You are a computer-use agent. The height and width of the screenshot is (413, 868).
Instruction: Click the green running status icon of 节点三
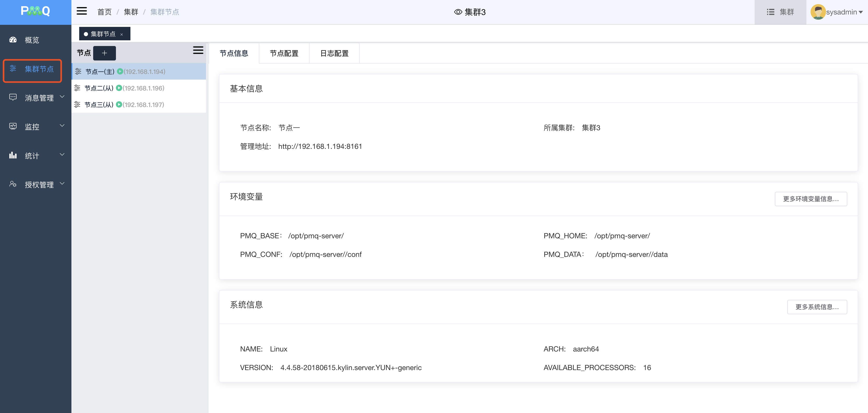[x=119, y=105]
